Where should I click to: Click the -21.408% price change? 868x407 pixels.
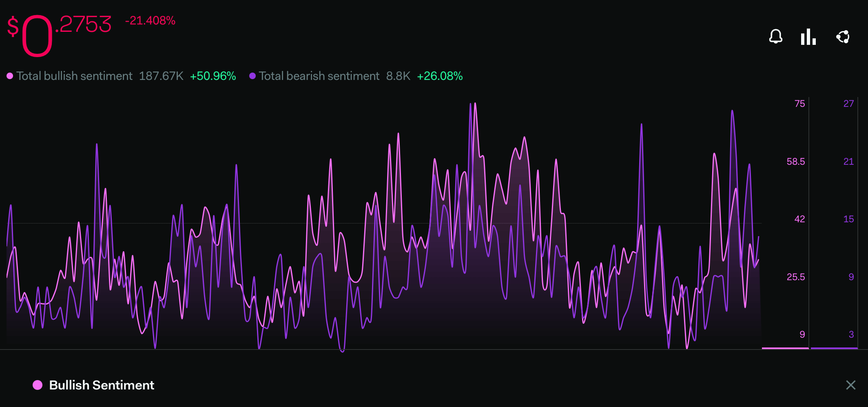coord(150,21)
